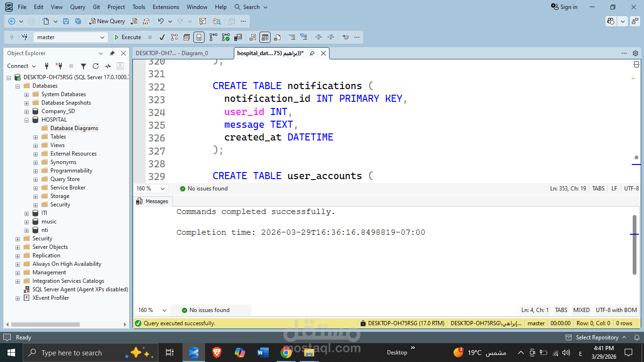Toggle Include Client Statistics
This screenshot has width=644, height=362.
[238, 37]
